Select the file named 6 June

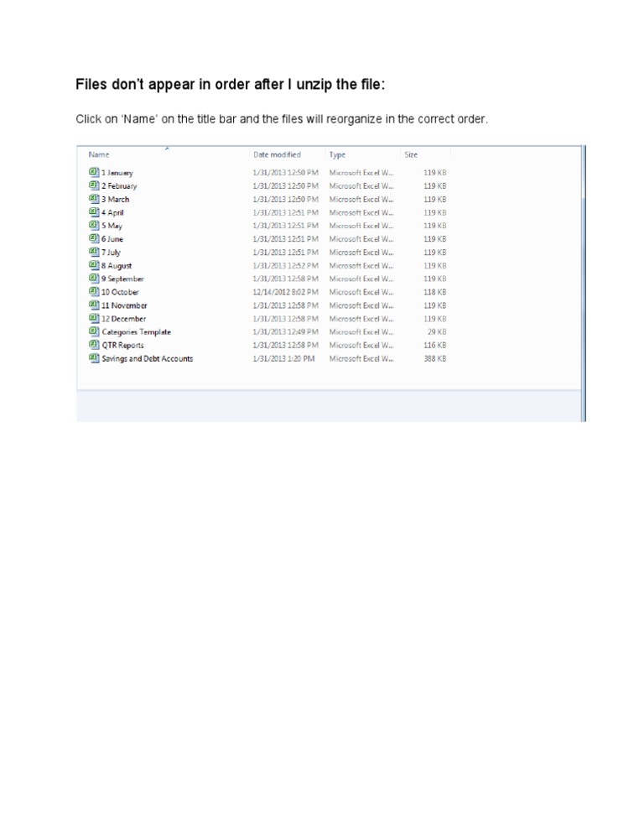pyautogui.click(x=112, y=239)
